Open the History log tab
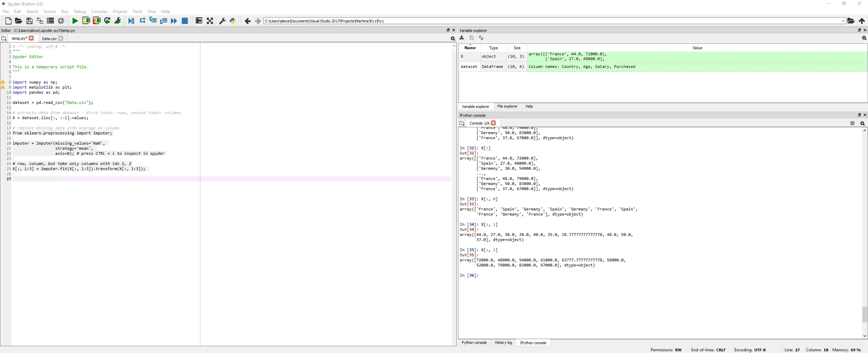 [x=503, y=342]
